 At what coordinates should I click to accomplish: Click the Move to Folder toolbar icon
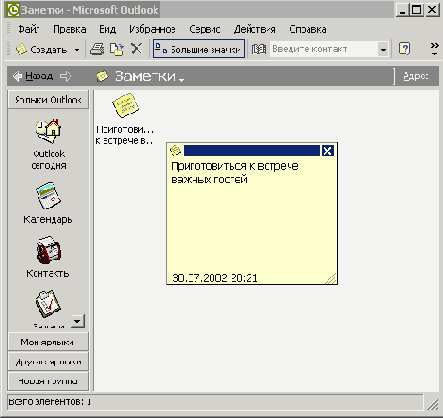[117, 49]
